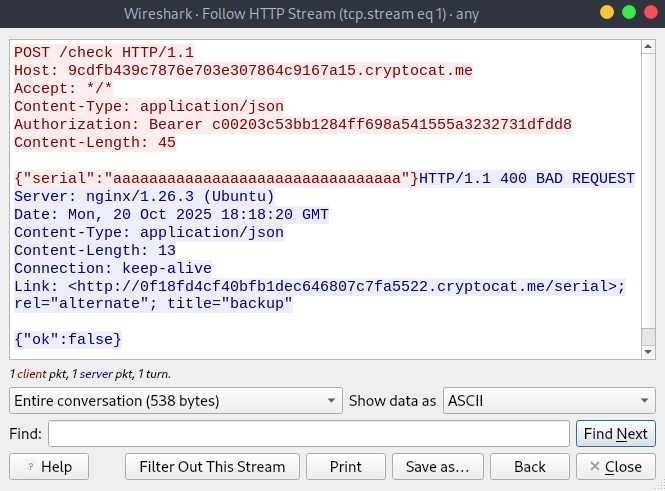Click the red close window button
This screenshot has width=665, height=491.
pyautogui.click(x=651, y=12)
